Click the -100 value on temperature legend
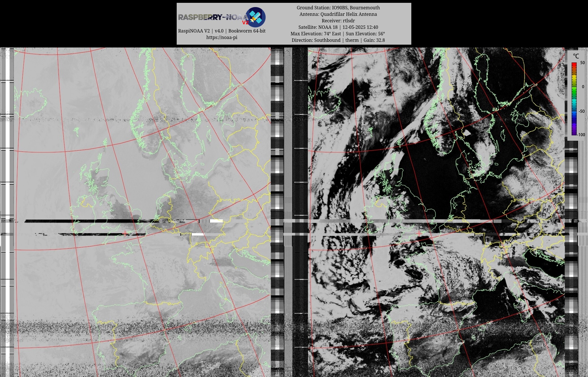588x377 pixels. [x=581, y=135]
